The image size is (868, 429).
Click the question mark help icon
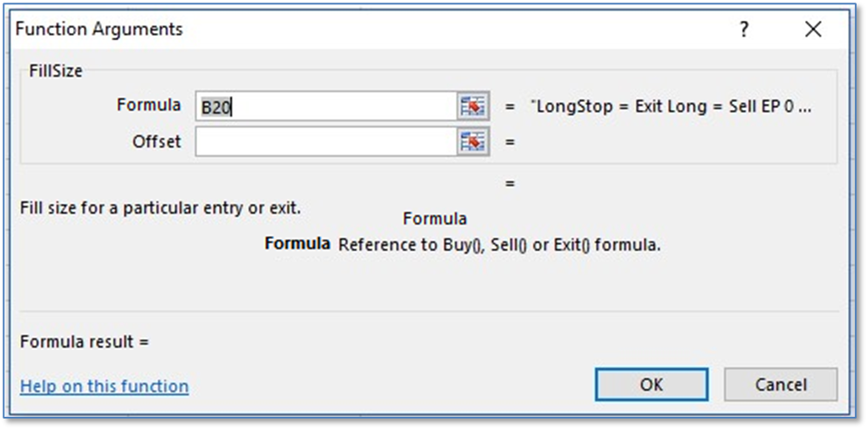(743, 30)
